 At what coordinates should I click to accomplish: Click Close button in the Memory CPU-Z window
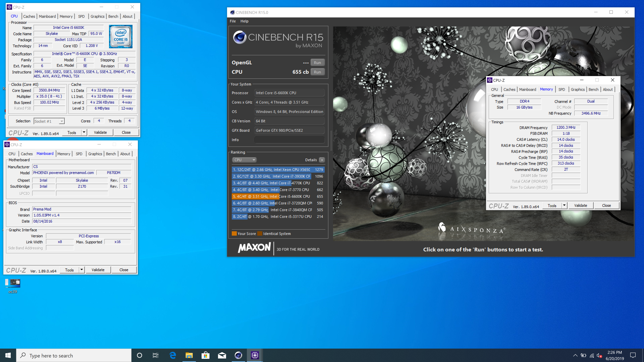606,205
